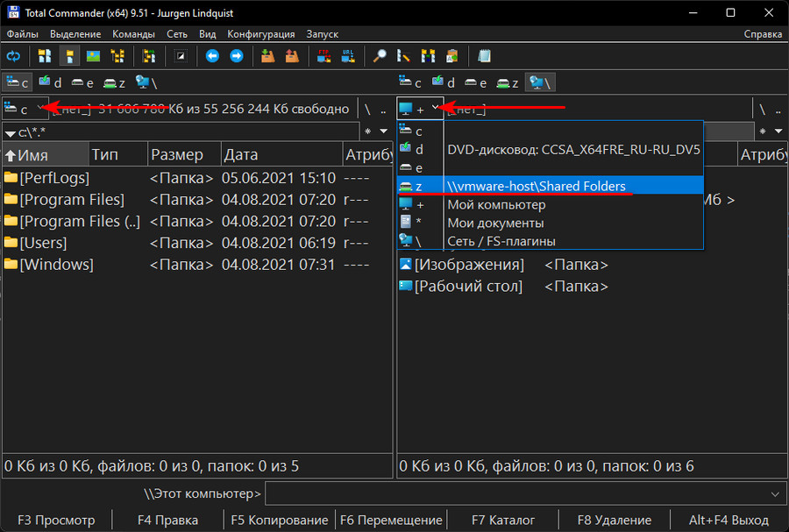Launch the multi-rename tool icon
The image size is (789, 532).
coord(403,56)
